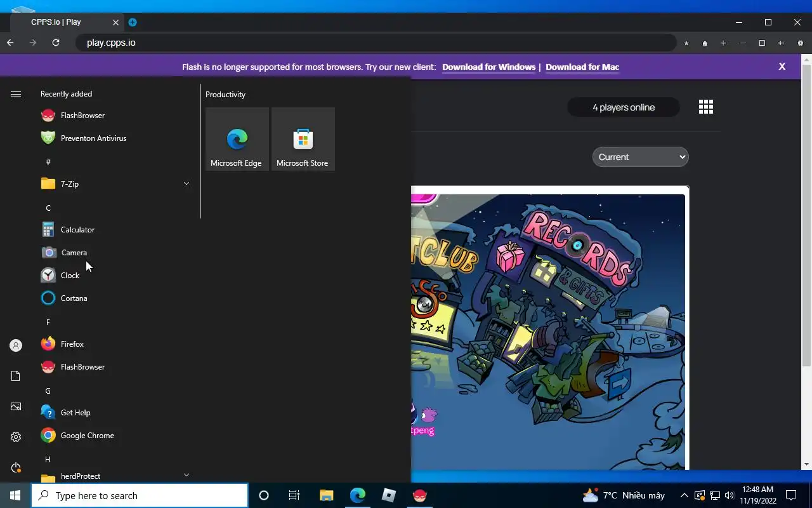Expand the herdProtect folder chevron
This screenshot has width=812, height=508.
187,475
